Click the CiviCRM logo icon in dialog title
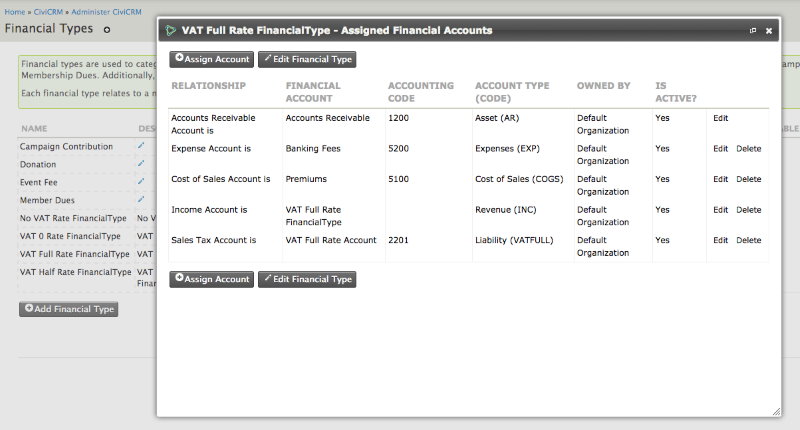Screen dimensions: 800x430 pos(171,31)
